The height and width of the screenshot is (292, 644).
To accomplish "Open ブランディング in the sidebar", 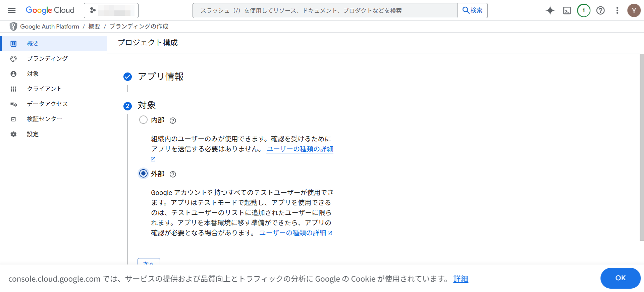I will pyautogui.click(x=47, y=59).
